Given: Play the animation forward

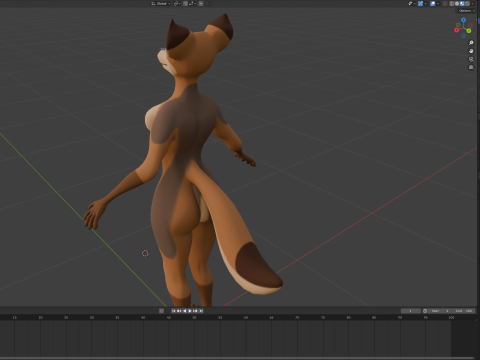Looking at the screenshot, I should 190,311.
